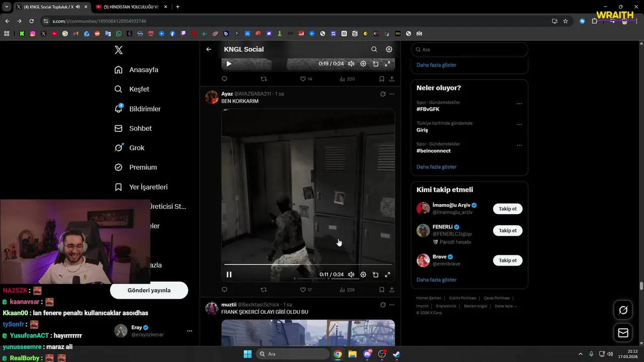This screenshot has width=644, height=362.
Task: Search within KNGL Social community
Action: pos(374,49)
